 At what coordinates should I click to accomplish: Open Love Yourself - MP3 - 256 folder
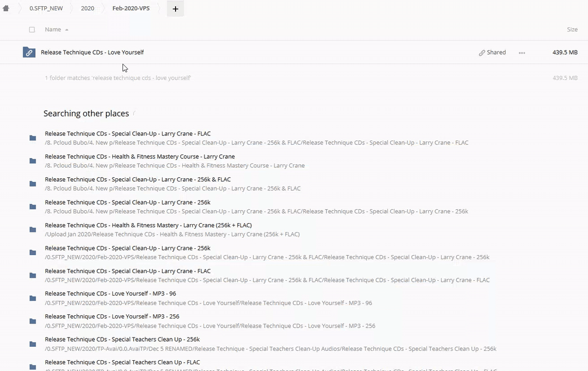click(112, 316)
